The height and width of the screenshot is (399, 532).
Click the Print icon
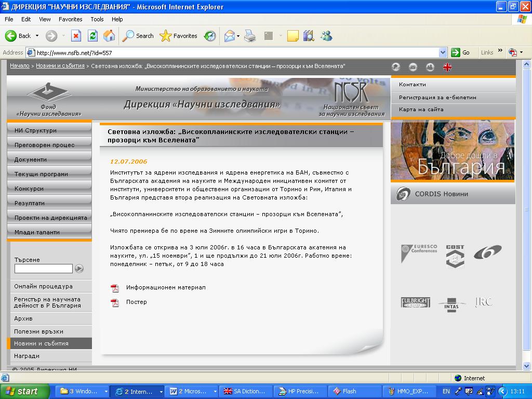(x=250, y=36)
